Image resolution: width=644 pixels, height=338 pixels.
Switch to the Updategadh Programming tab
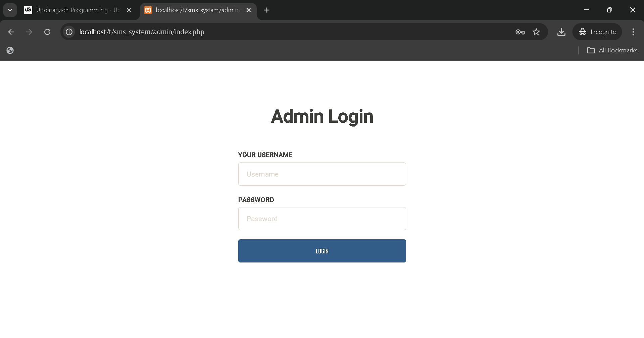pyautogui.click(x=74, y=10)
